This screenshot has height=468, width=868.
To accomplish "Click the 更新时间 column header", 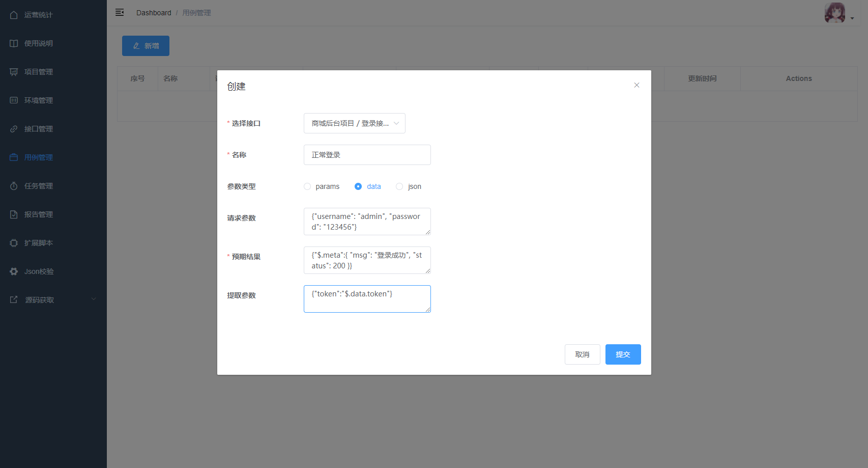I will (x=702, y=78).
